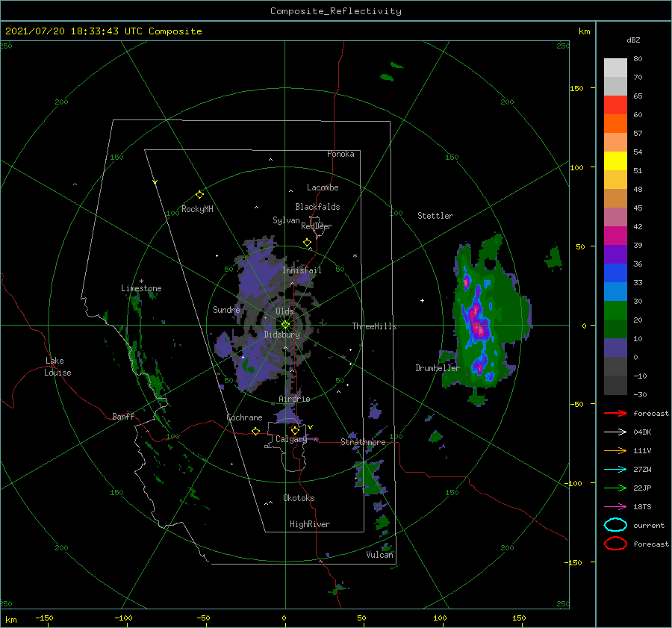The height and width of the screenshot is (628, 672).
Task: Select the 20 dBZ green color swatch
Action: click(615, 311)
